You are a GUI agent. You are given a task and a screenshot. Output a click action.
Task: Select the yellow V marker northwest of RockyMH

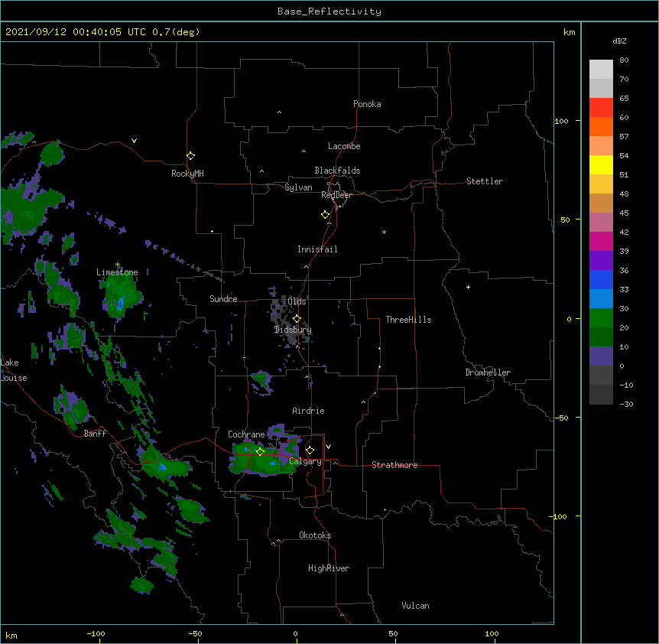(134, 141)
